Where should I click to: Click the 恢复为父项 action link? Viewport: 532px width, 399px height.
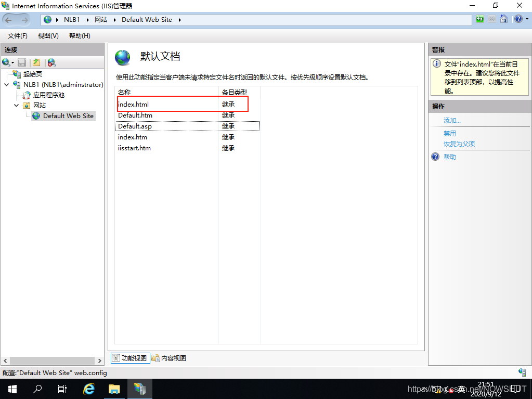[459, 144]
